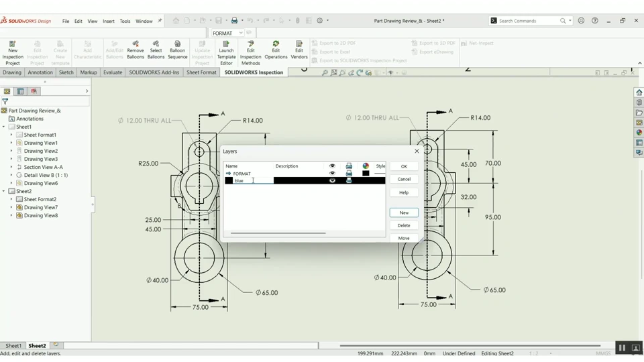Launch Template Editor from the ribbon

click(226, 53)
